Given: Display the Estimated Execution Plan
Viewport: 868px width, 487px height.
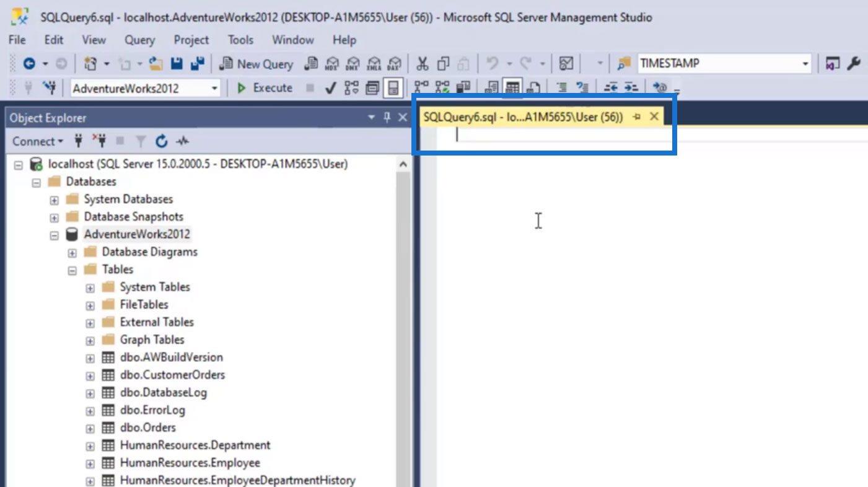Looking at the screenshot, I should (x=351, y=88).
